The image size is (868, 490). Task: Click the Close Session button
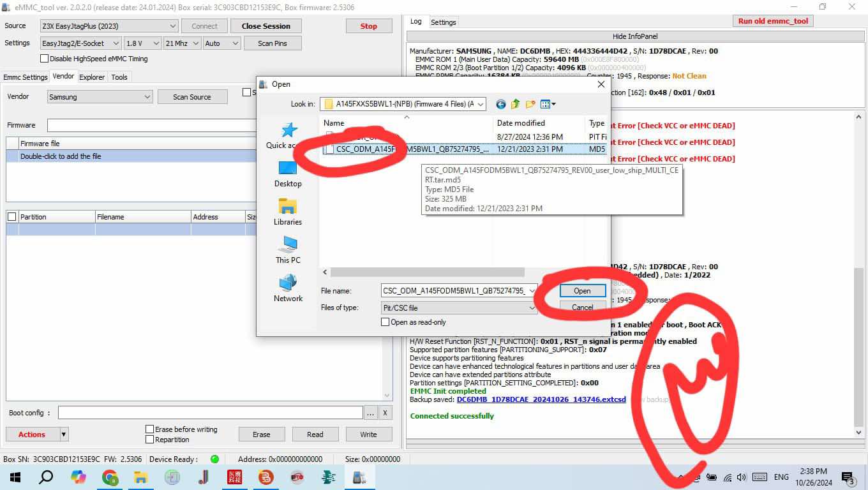[266, 26]
